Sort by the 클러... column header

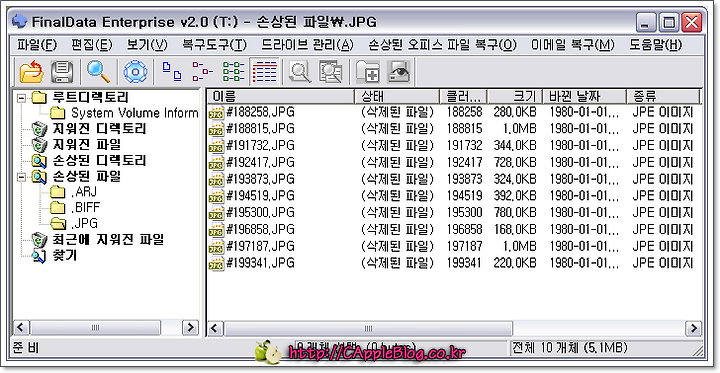(463, 96)
